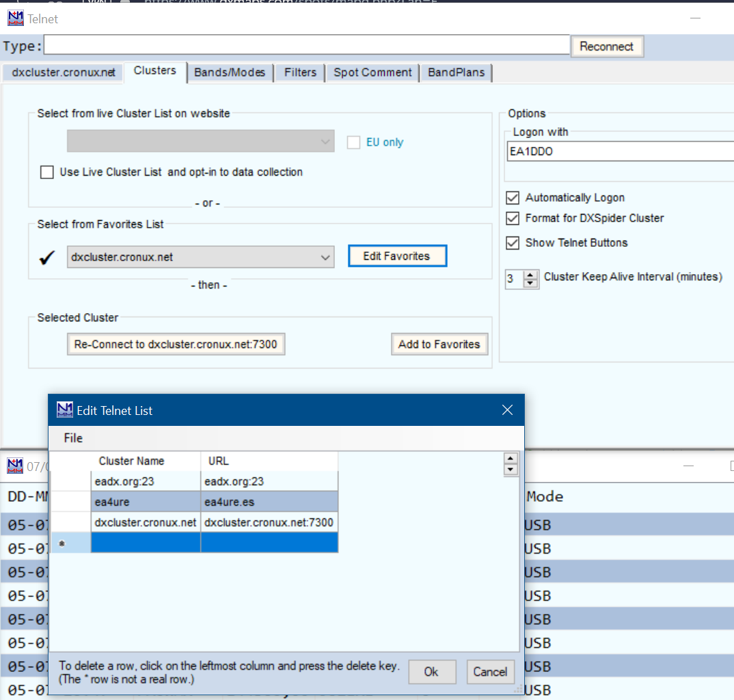Screen dimensions: 734x700
Task: Click the empty URL cell in new row
Action: (269, 543)
